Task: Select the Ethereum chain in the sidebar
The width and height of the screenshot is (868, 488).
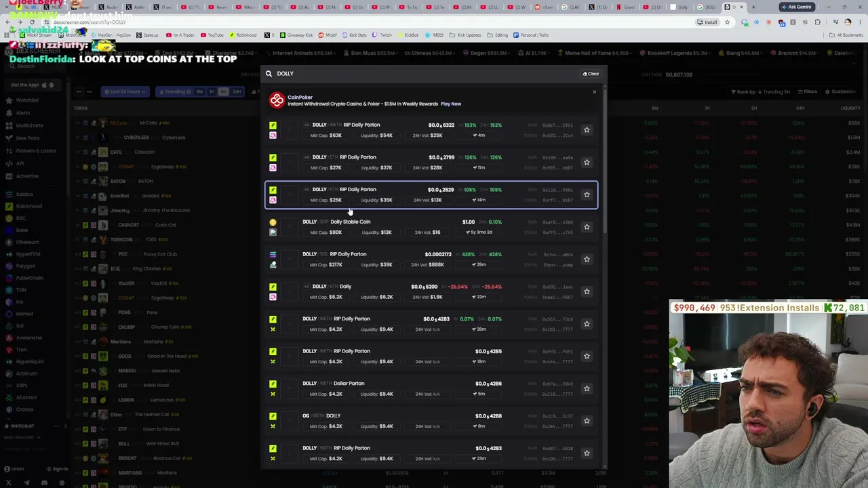Action: [28, 242]
